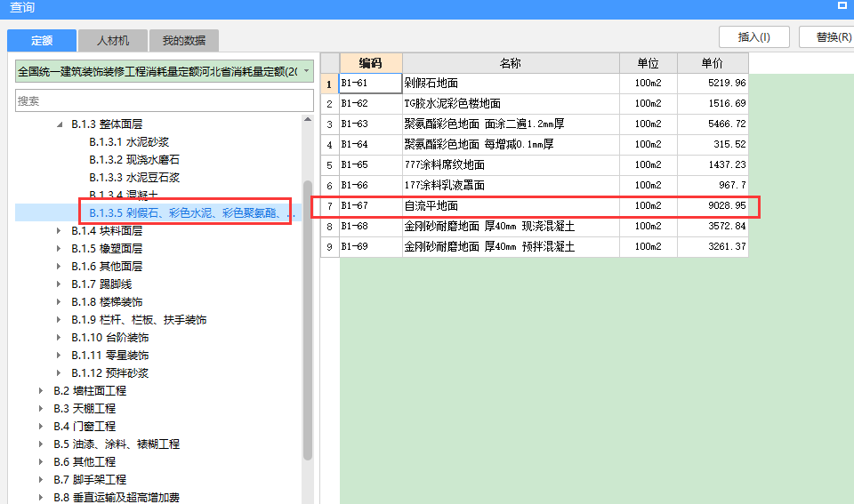
Task: Click the 编码 column header
Action: click(x=371, y=63)
